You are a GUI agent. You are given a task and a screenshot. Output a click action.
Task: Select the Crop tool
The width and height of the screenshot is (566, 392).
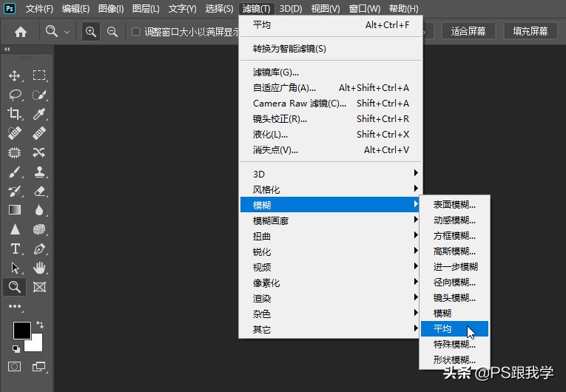(x=15, y=114)
